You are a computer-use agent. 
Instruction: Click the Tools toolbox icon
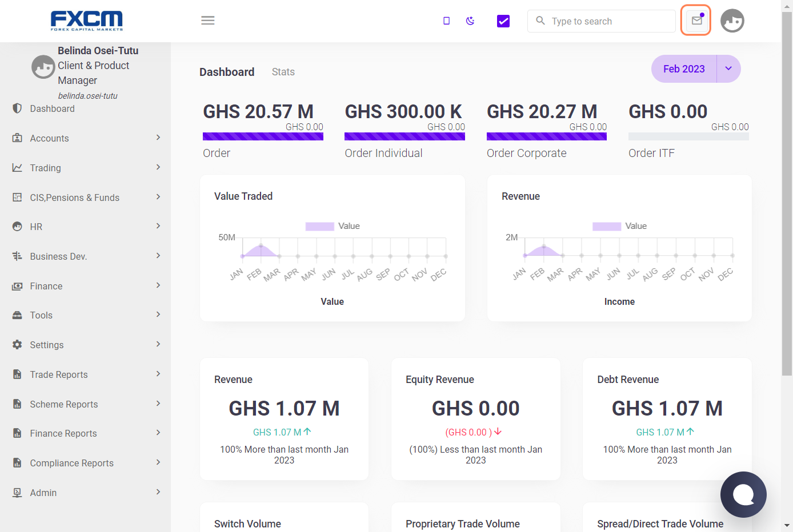(17, 315)
